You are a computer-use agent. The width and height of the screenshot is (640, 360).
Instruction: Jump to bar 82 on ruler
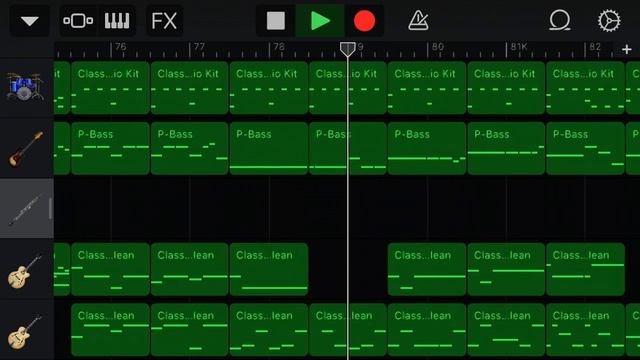click(x=595, y=47)
